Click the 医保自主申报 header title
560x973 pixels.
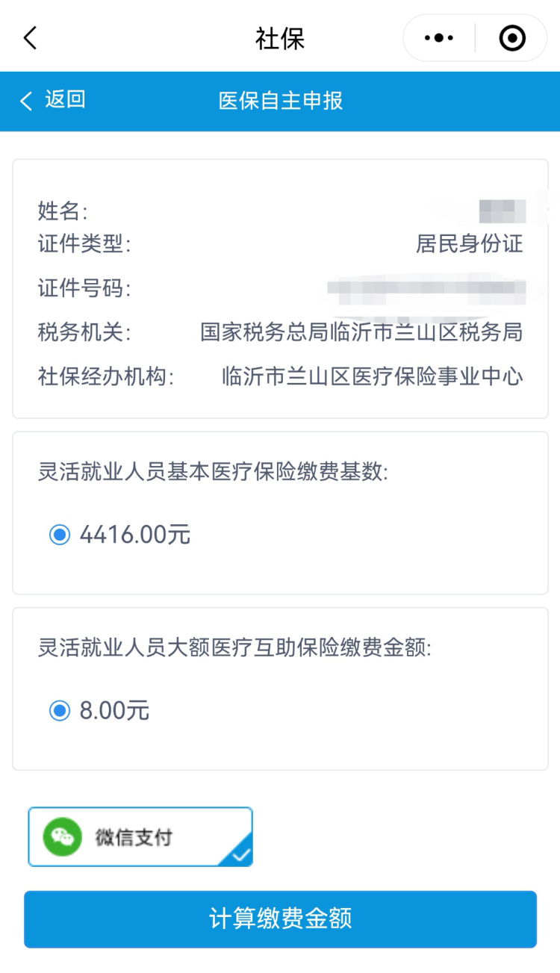pos(280,101)
